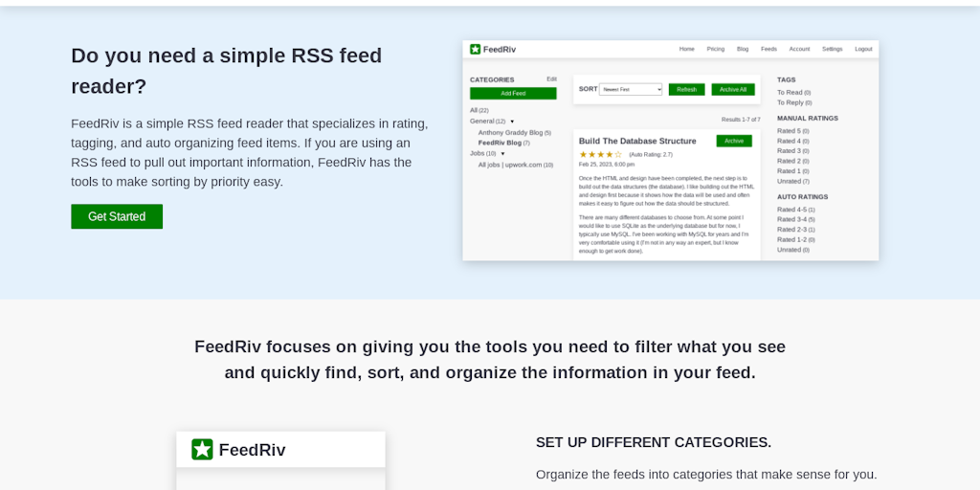The height and width of the screenshot is (490, 980).
Task: Collapse the Jobs category arrow
Action: tap(502, 153)
